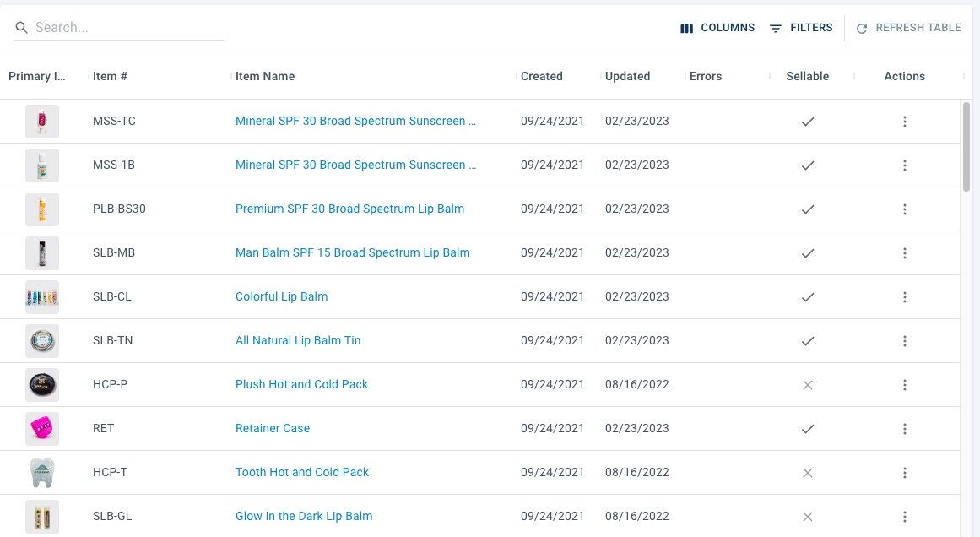
Task: Click sellable checkmark for All Natural Lip Balm Tin
Action: pyautogui.click(x=807, y=341)
